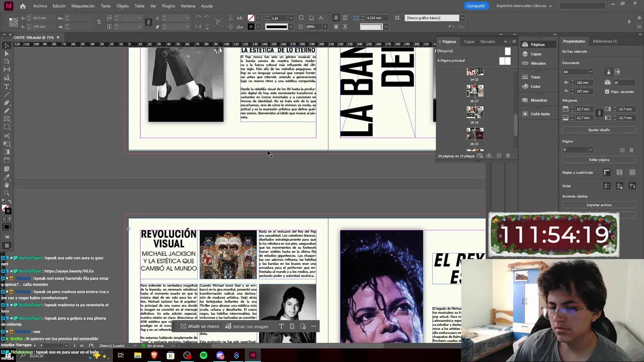Select the Gap tool
The width and height of the screenshot is (644, 362).
click(7, 70)
